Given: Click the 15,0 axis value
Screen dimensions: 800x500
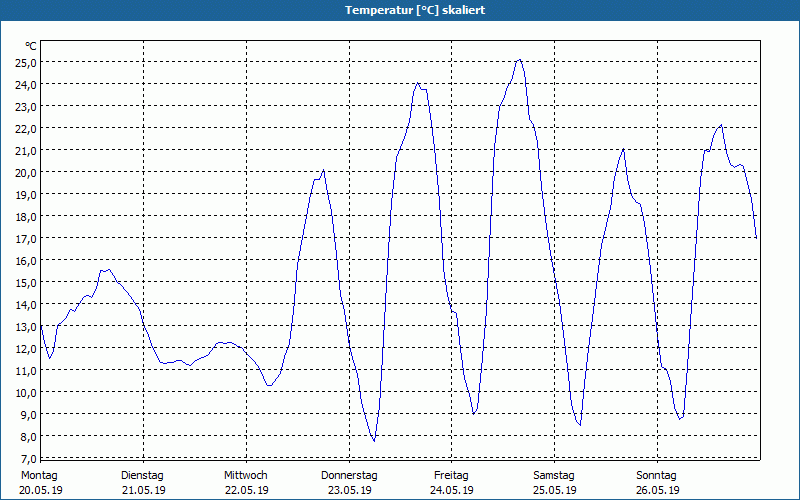Looking at the screenshot, I should tap(26, 283).
